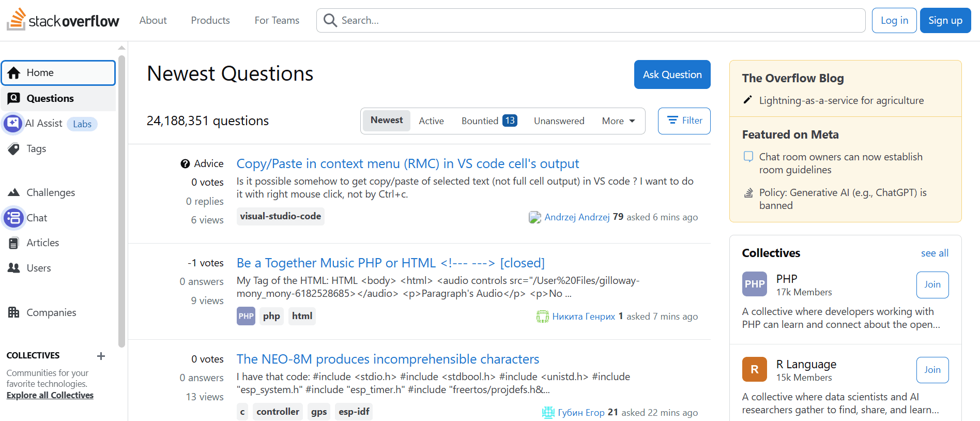Click the Никита Генрих username
The image size is (980, 421).
point(584,317)
